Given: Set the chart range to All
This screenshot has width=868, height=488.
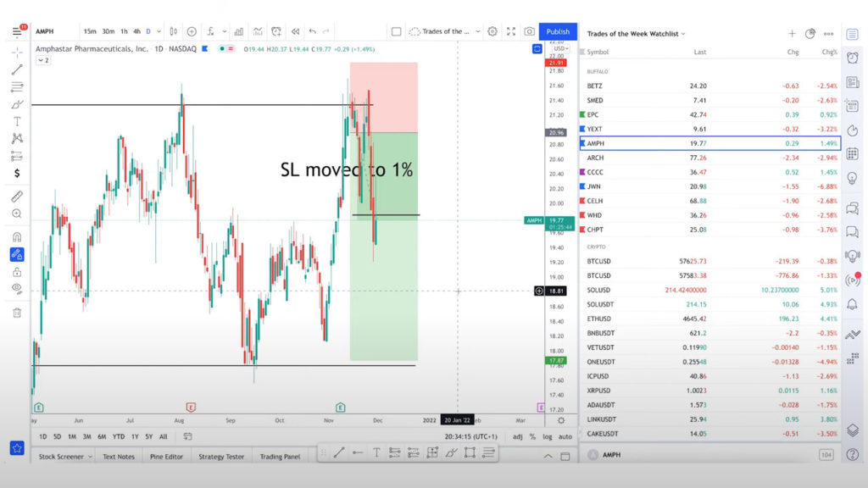Looking at the screenshot, I should click(164, 436).
